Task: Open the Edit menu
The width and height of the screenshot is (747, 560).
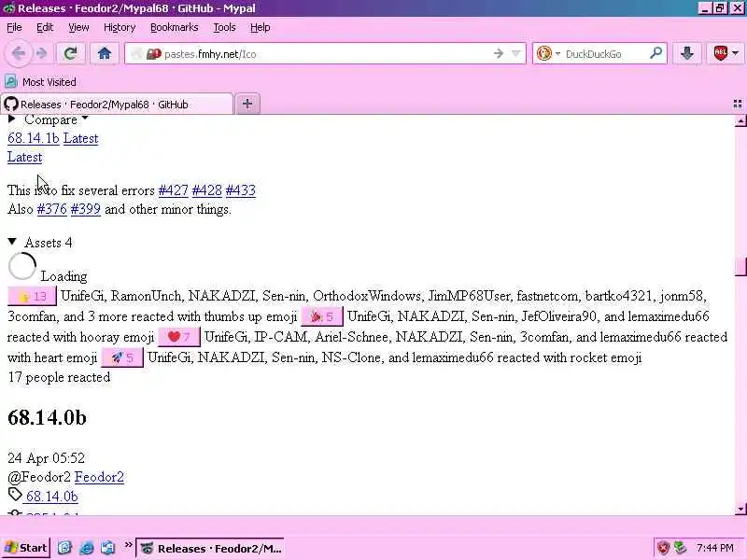Action: 45,28
